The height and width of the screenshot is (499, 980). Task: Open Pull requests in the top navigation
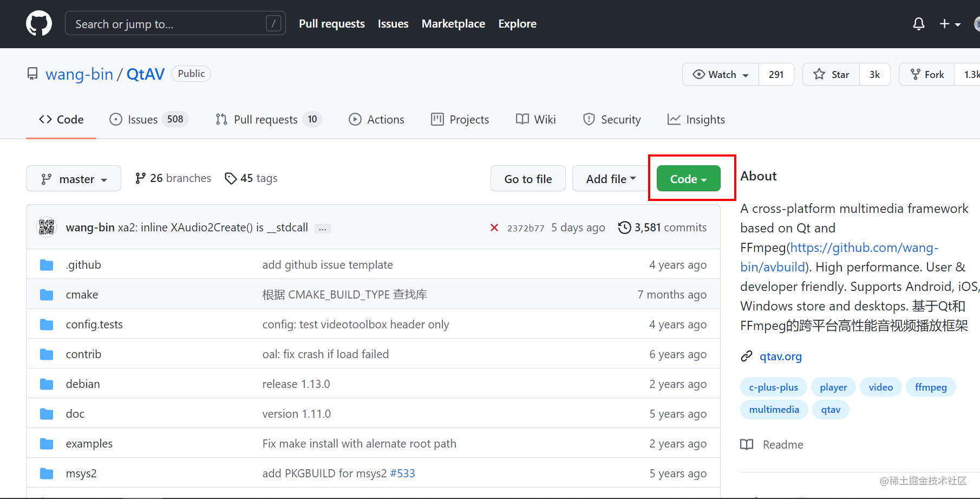point(332,24)
